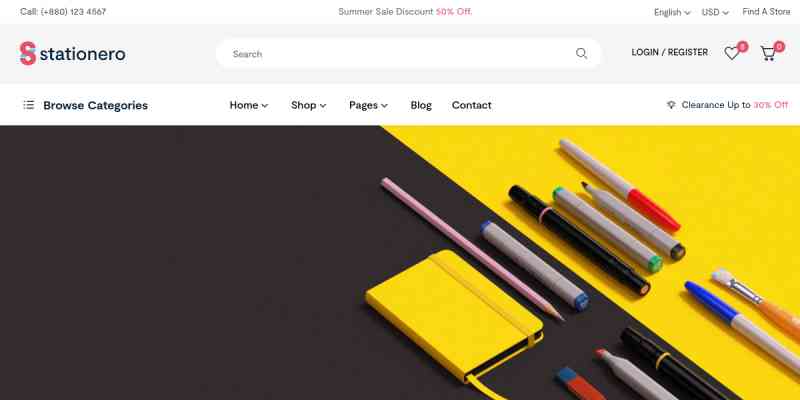This screenshot has height=400, width=800.
Task: Click the yellow notebook hero image
Action: tap(453, 316)
